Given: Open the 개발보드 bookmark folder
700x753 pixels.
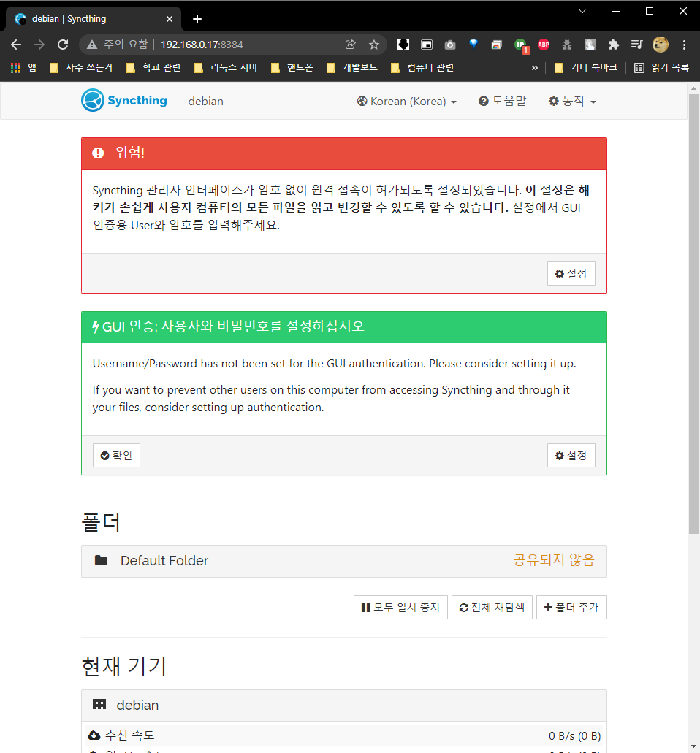Looking at the screenshot, I should coord(352,68).
